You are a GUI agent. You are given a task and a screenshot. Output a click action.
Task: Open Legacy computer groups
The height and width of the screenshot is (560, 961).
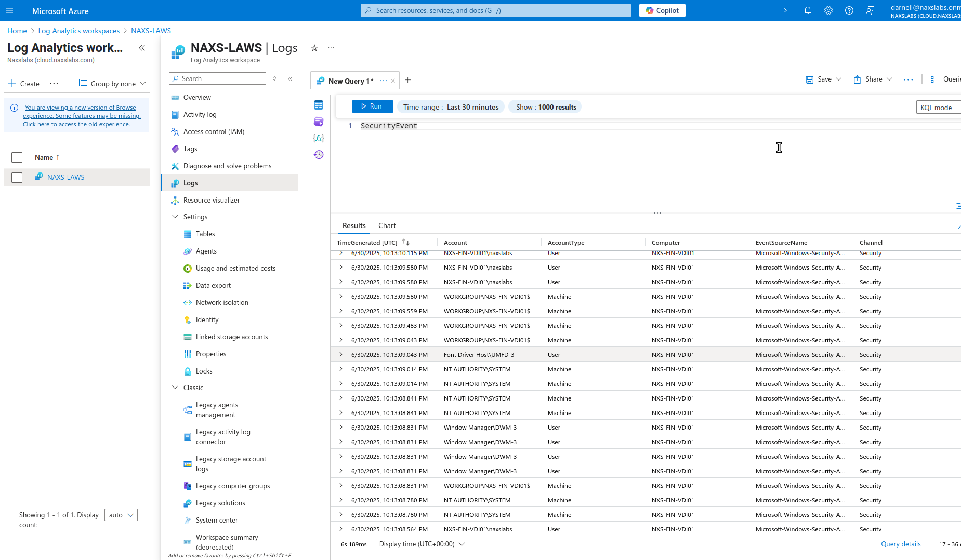[x=233, y=486]
